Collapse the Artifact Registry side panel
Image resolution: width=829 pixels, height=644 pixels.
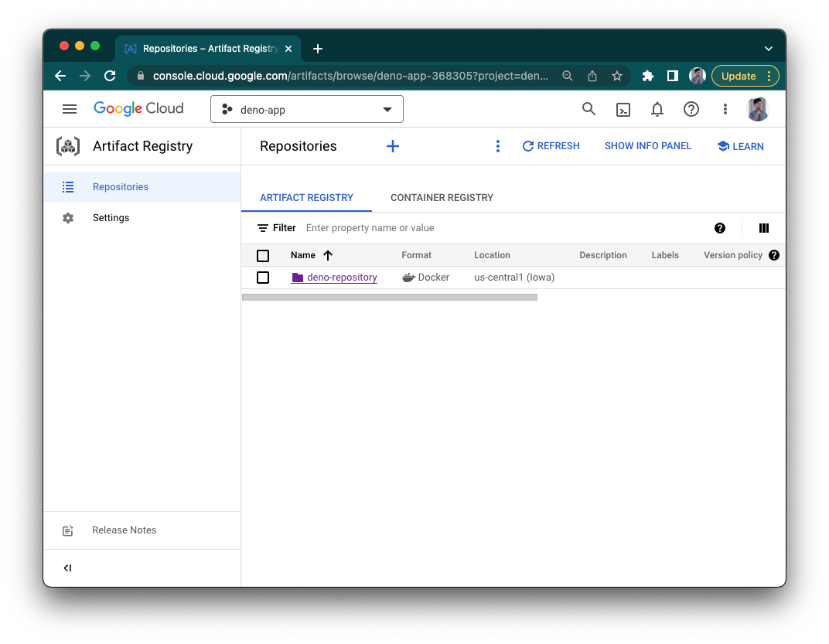[67, 567]
